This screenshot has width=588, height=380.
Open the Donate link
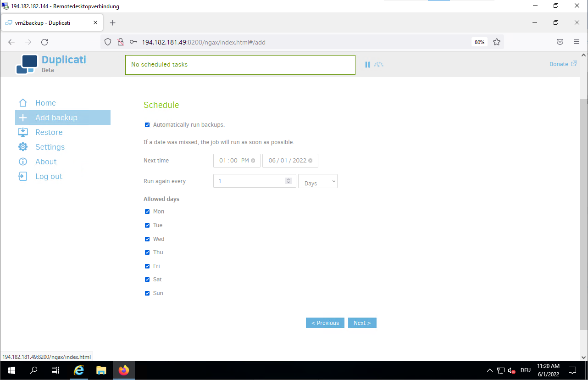[x=563, y=64]
